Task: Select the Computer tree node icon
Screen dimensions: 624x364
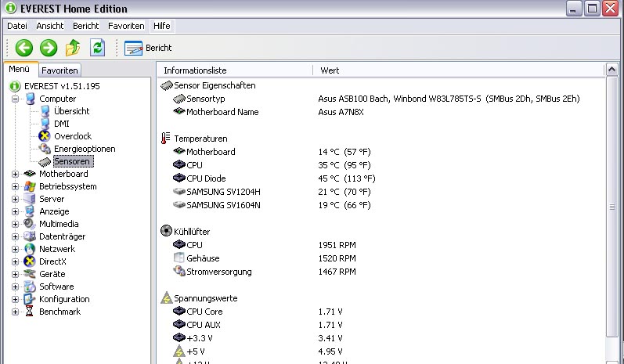Action: [31, 99]
